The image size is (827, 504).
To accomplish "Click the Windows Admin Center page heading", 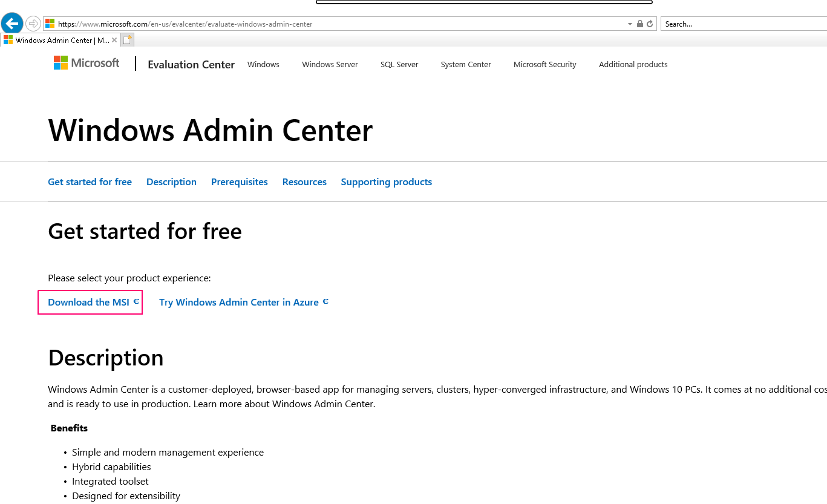I will [211, 131].
